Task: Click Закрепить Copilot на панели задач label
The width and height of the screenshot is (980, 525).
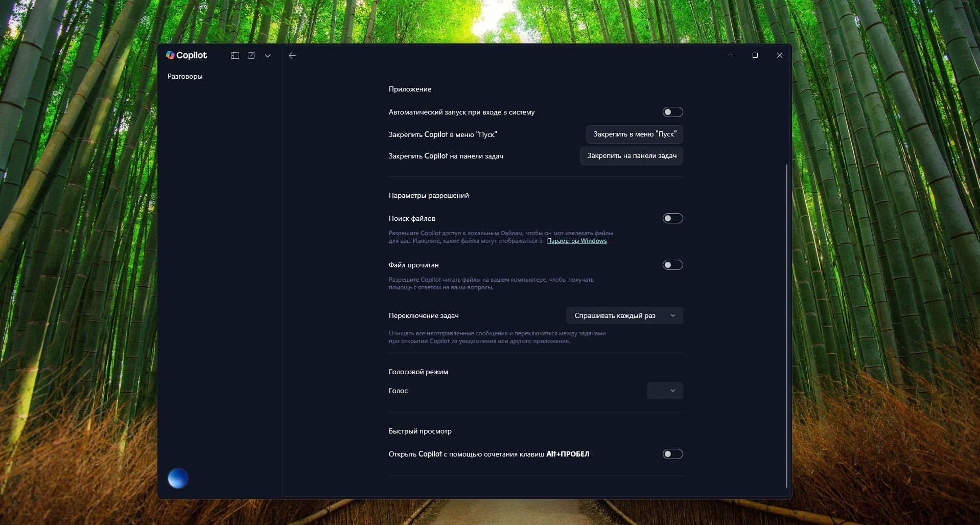Action: [x=446, y=156]
